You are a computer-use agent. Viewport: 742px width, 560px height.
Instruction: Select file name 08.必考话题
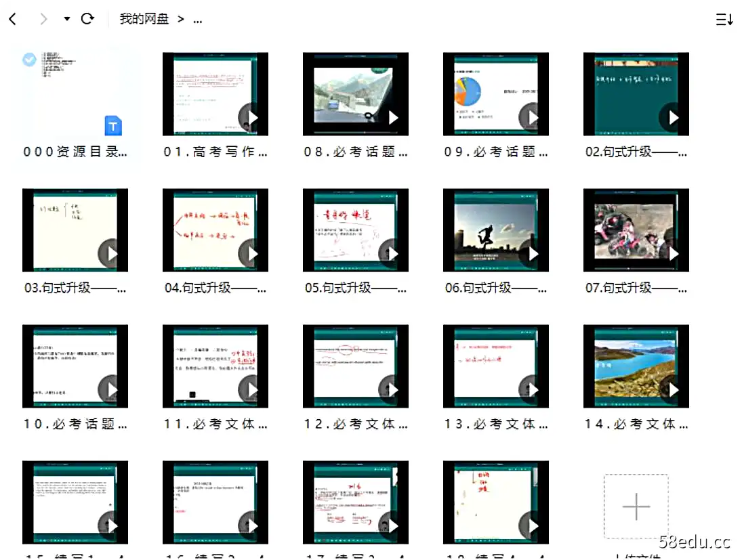(x=355, y=152)
